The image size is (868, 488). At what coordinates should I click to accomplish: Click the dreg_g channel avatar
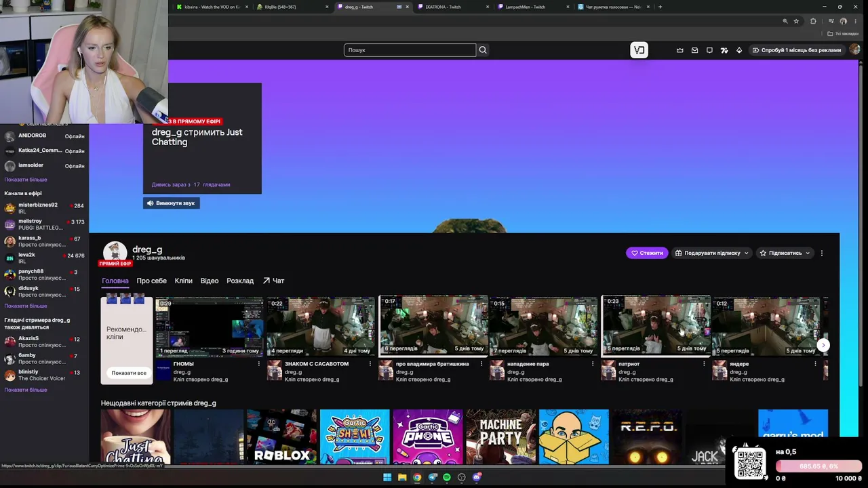(115, 252)
